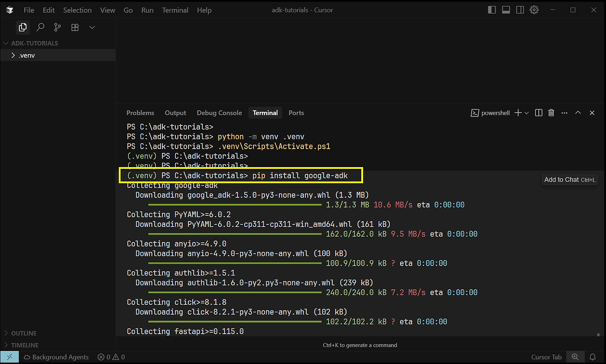Image resolution: width=606 pixels, height=364 pixels.
Task: Open the Extensions view icon
Action: (x=75, y=27)
